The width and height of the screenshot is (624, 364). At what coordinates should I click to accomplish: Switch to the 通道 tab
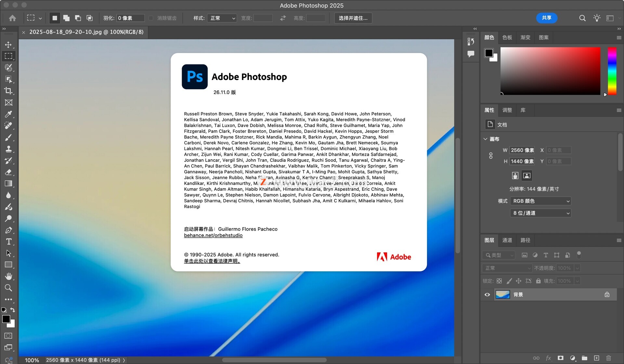coord(507,240)
